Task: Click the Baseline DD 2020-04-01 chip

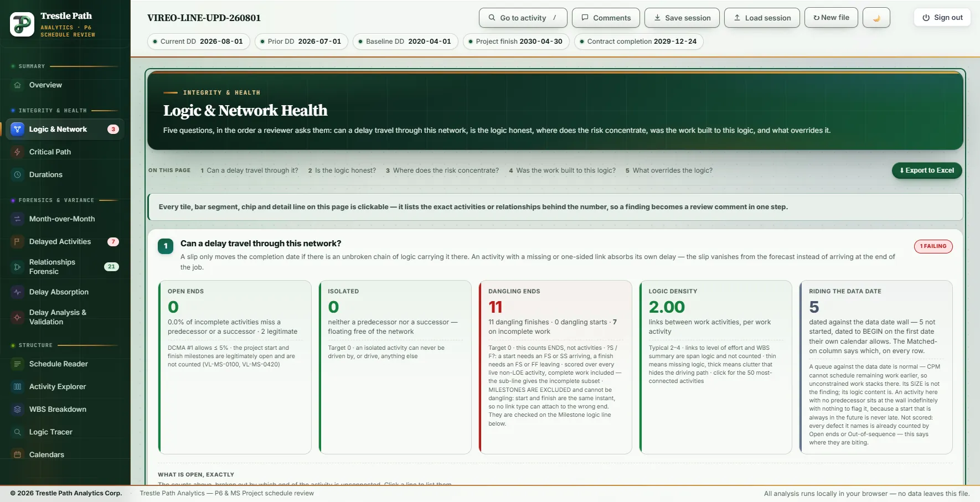Action: click(406, 42)
